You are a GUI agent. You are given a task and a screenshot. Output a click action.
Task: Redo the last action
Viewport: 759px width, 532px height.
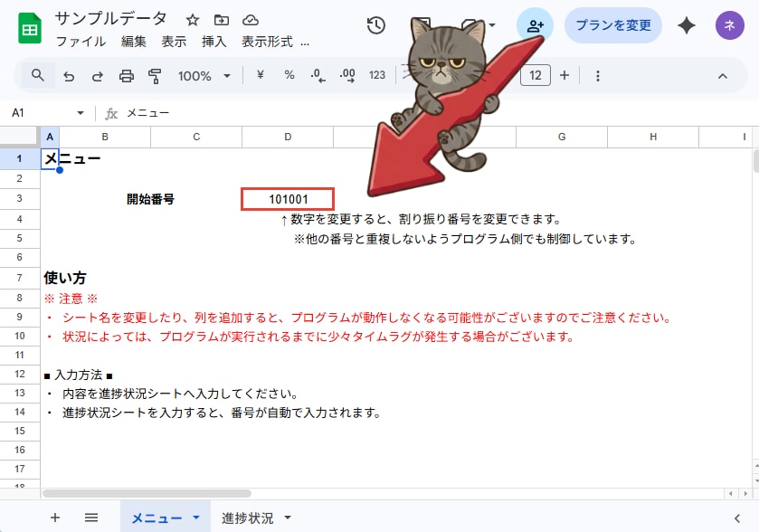(98, 76)
